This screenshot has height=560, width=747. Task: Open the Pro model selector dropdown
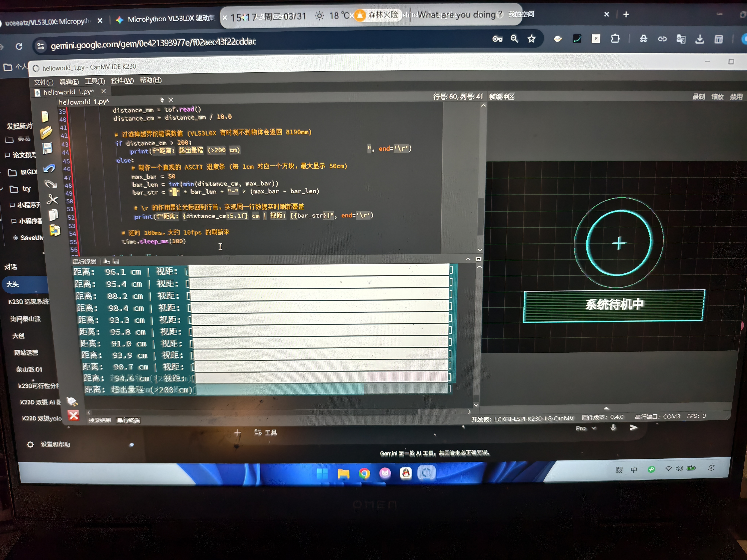pos(586,428)
